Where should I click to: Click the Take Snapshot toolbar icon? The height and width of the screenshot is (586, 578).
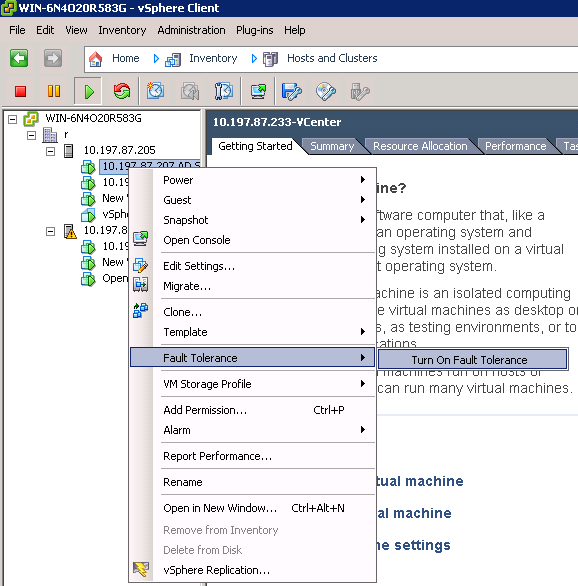tap(155, 91)
